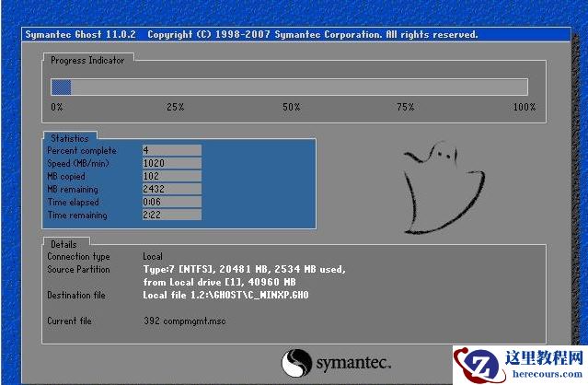Click the Speed value field showing 1020
Screen dimensions: 588x385
[172, 163]
